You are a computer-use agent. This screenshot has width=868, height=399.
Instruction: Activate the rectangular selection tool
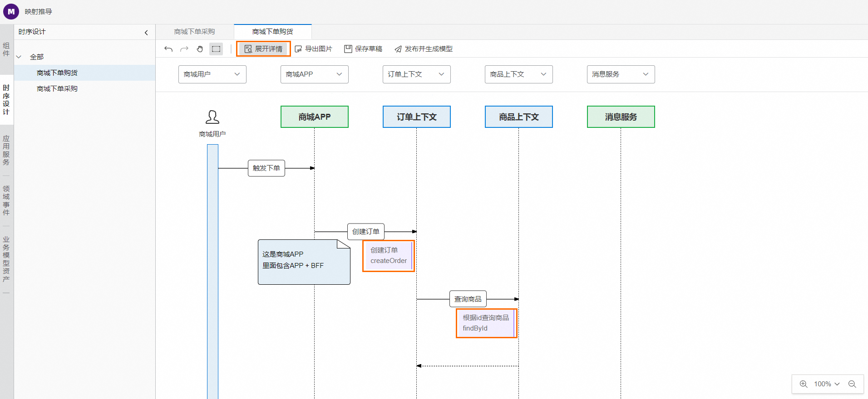216,49
